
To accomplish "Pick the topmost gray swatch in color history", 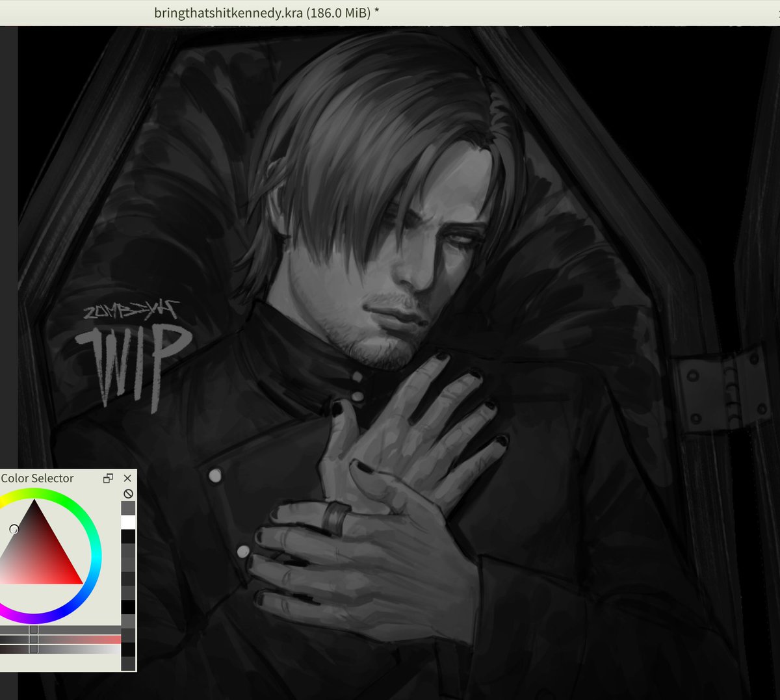I will [128, 508].
